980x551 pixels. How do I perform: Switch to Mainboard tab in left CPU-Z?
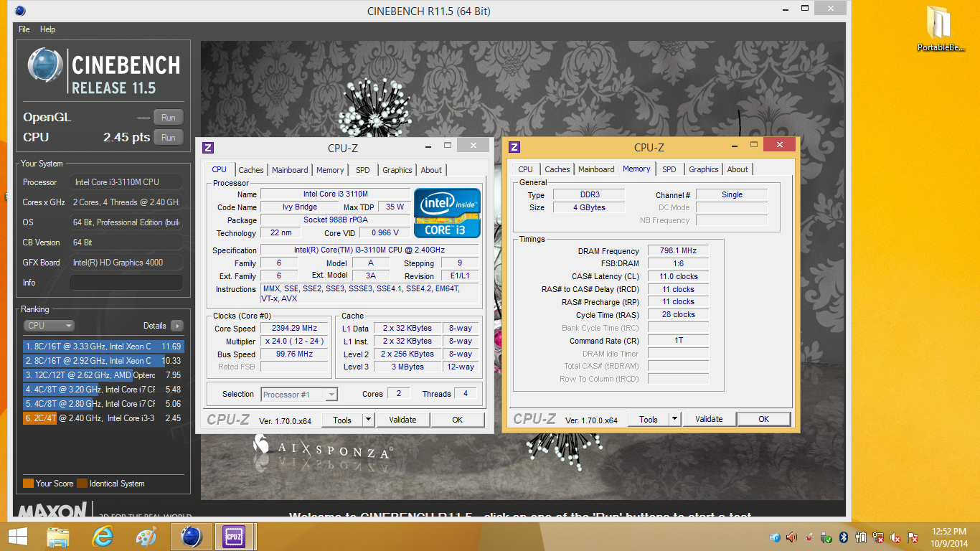pyautogui.click(x=290, y=170)
